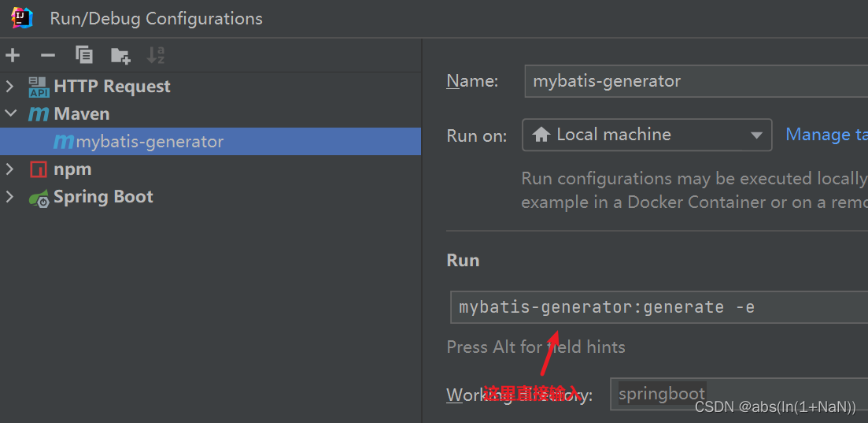Click the Run section heading
The height and width of the screenshot is (423, 868).
tap(463, 261)
